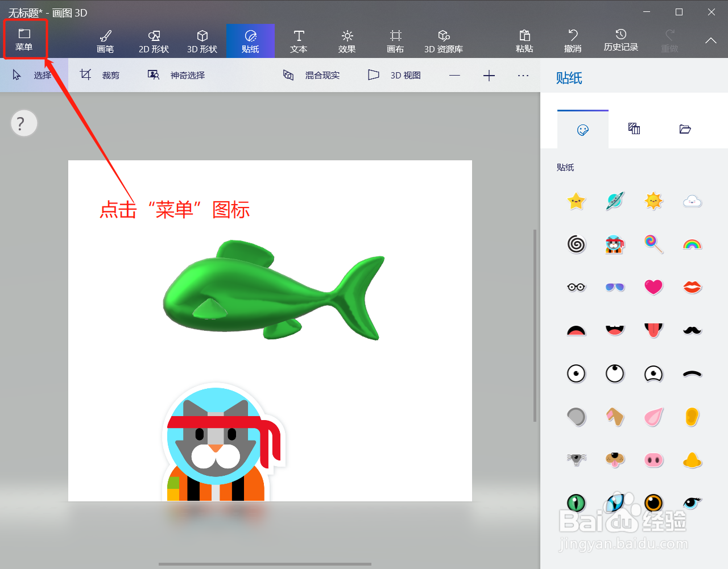Viewport: 728px width, 569px height.
Task: Select the rainbow sticker thumbnail
Action: tap(692, 244)
